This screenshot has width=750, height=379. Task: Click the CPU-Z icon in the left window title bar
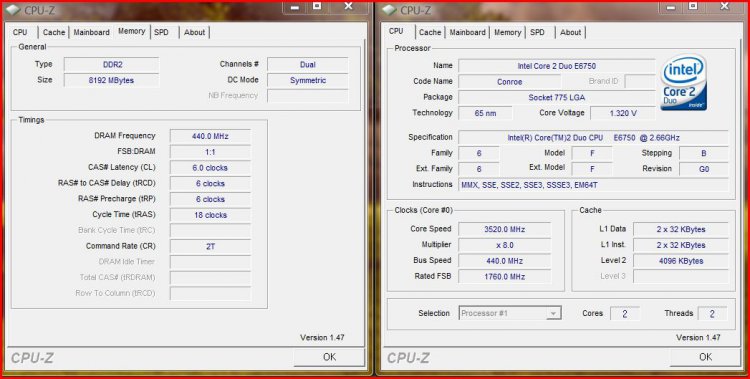pyautogui.click(x=14, y=9)
